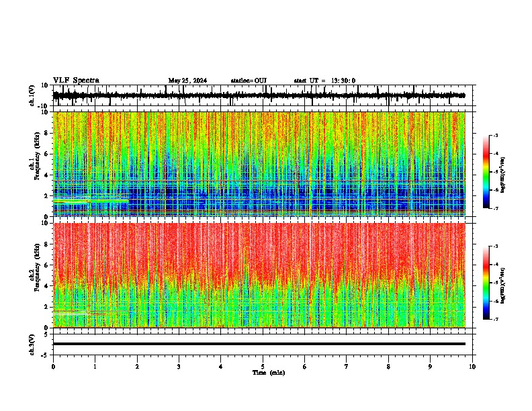Click the "4" tick on the Time axis
Image resolution: width=532 pixels, height=411 pixels.
[x=220, y=367]
